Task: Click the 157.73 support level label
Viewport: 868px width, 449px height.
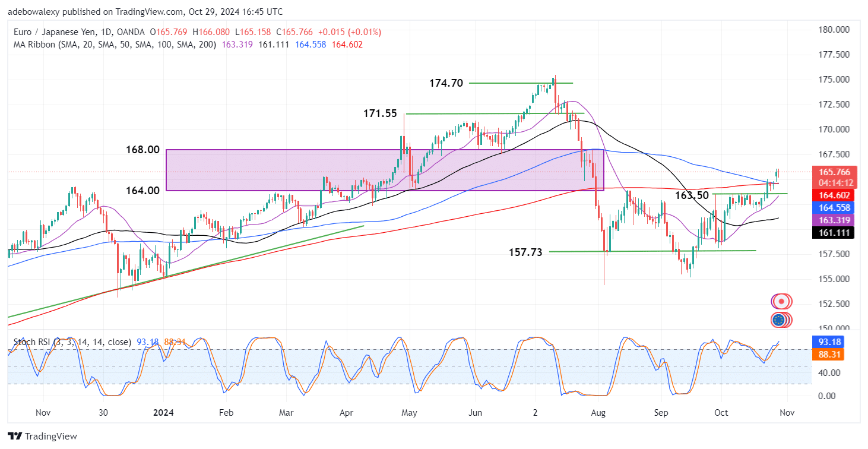Action: tap(525, 252)
